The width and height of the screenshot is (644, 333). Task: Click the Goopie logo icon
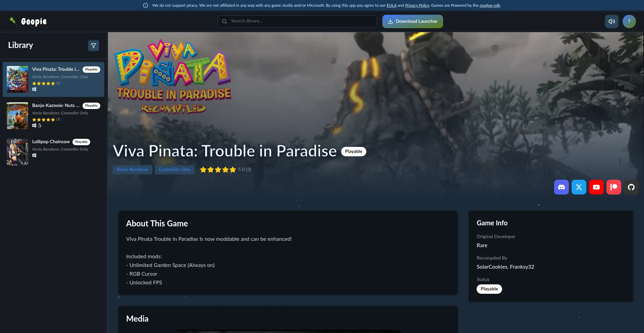[13, 21]
